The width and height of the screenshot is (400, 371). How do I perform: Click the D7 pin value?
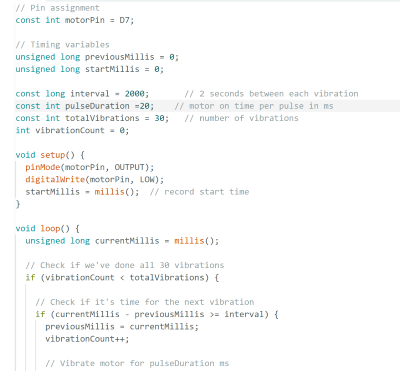click(x=125, y=20)
